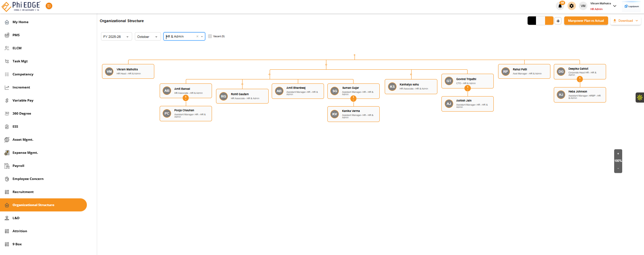This screenshot has height=255, width=644.
Task: Select the Vikram Malhotra HR Head card
Action: [128, 71]
